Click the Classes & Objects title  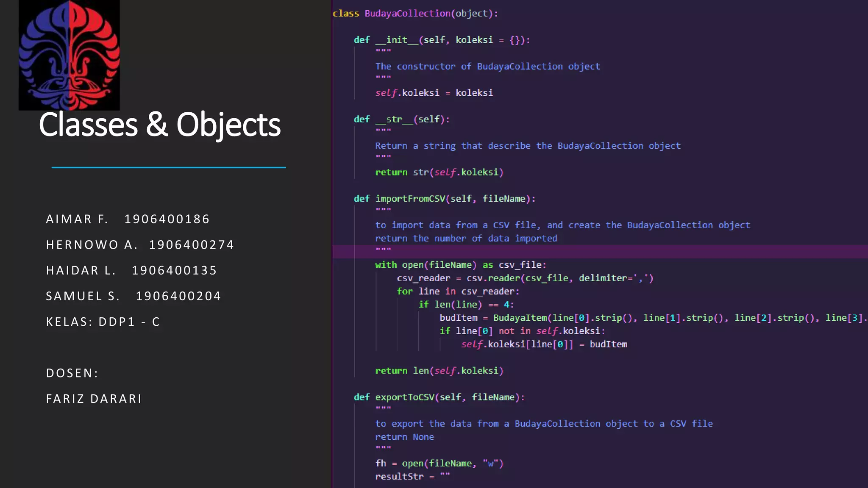159,125
